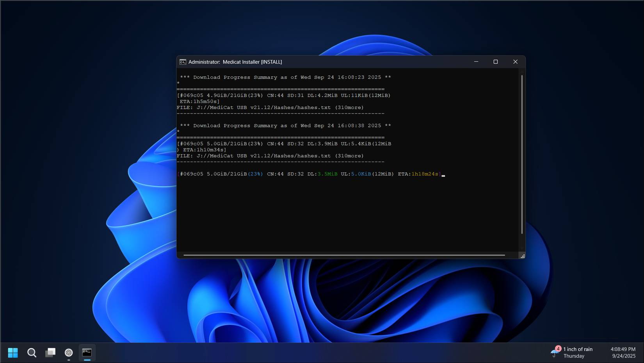This screenshot has width=644, height=363.
Task: Click the green DL:3.5MiB speed value
Action: pyautogui.click(x=327, y=174)
